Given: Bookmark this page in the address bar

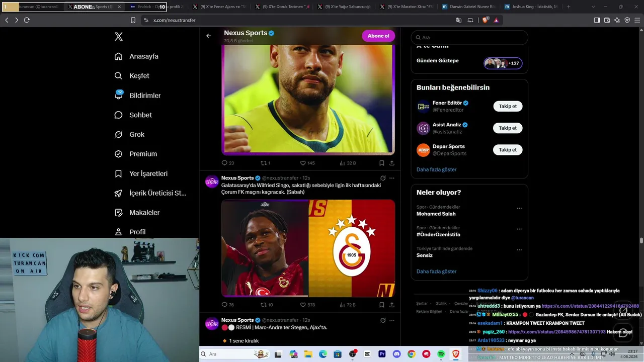Looking at the screenshot, I should click(x=133, y=20).
